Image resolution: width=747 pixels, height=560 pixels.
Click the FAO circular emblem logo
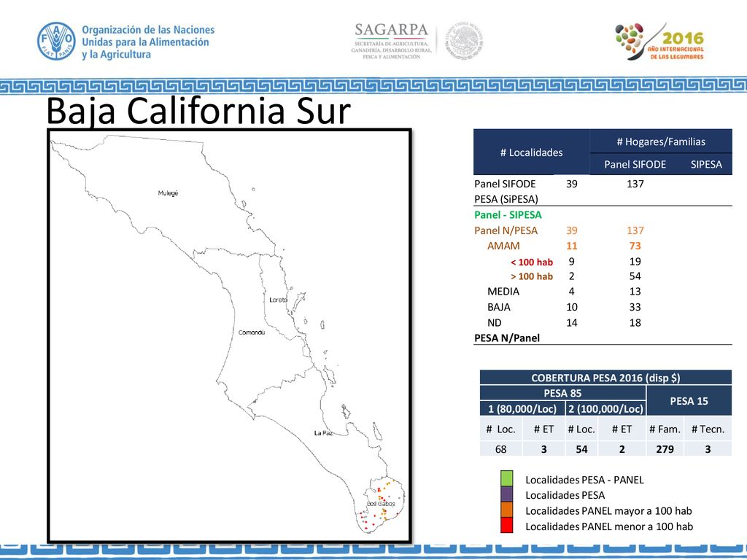[x=56, y=41]
